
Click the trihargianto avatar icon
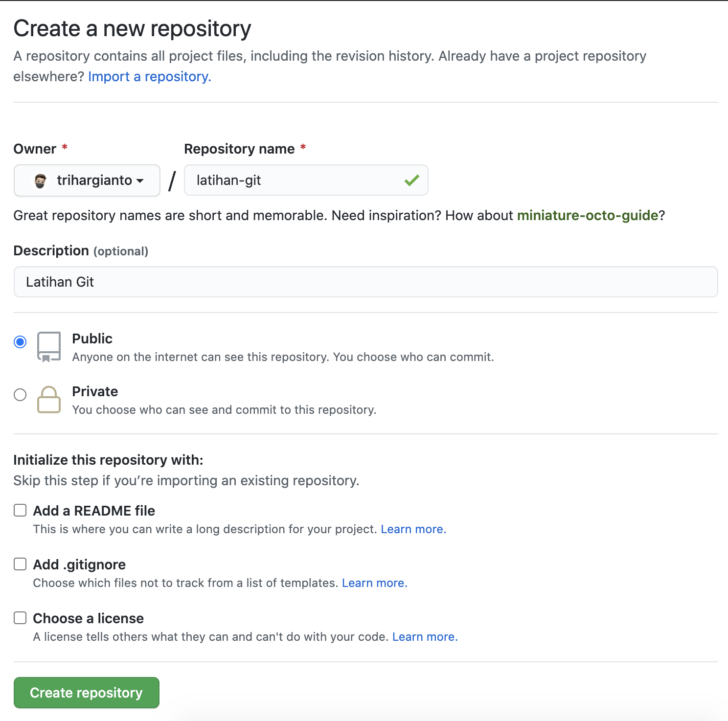[x=41, y=180]
